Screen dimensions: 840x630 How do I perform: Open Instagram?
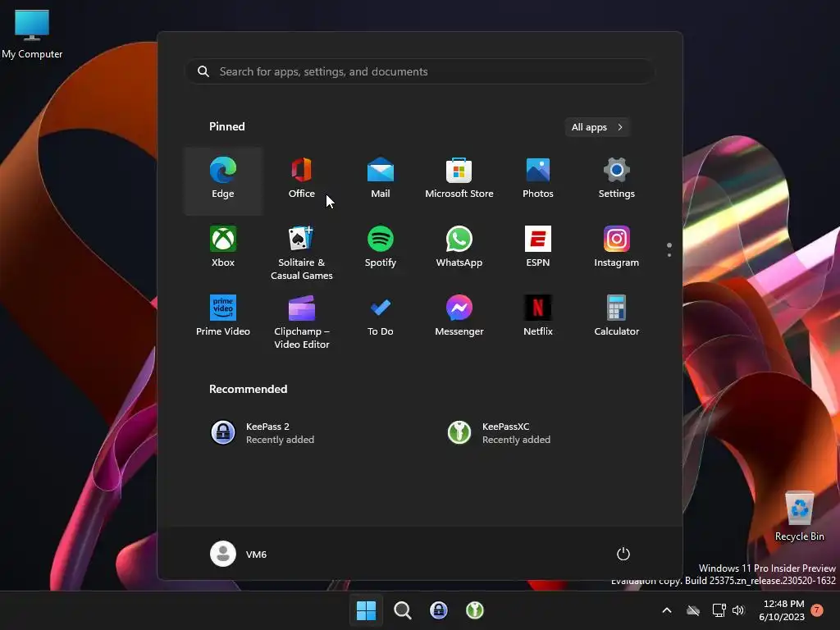(617, 249)
